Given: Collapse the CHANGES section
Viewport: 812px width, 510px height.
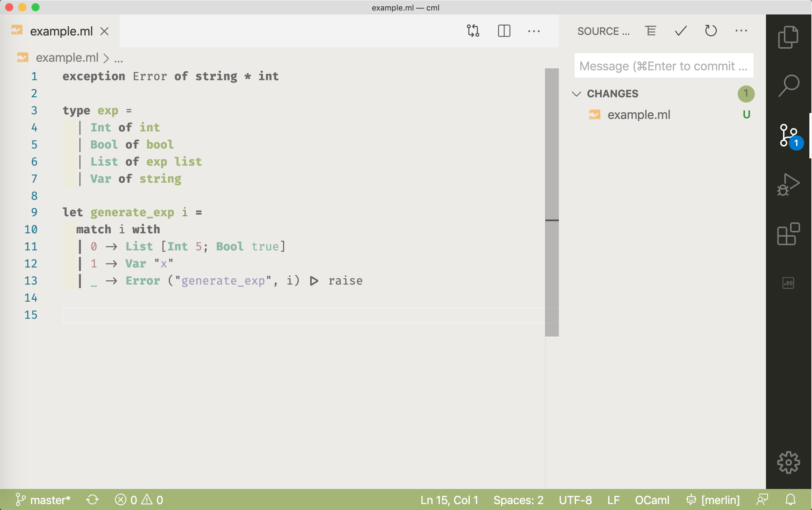Looking at the screenshot, I should 577,94.
